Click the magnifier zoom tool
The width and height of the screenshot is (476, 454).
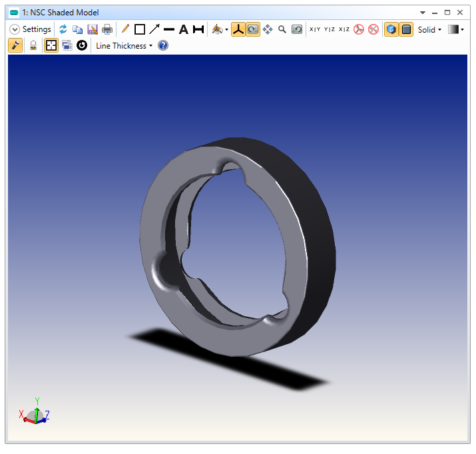282,29
